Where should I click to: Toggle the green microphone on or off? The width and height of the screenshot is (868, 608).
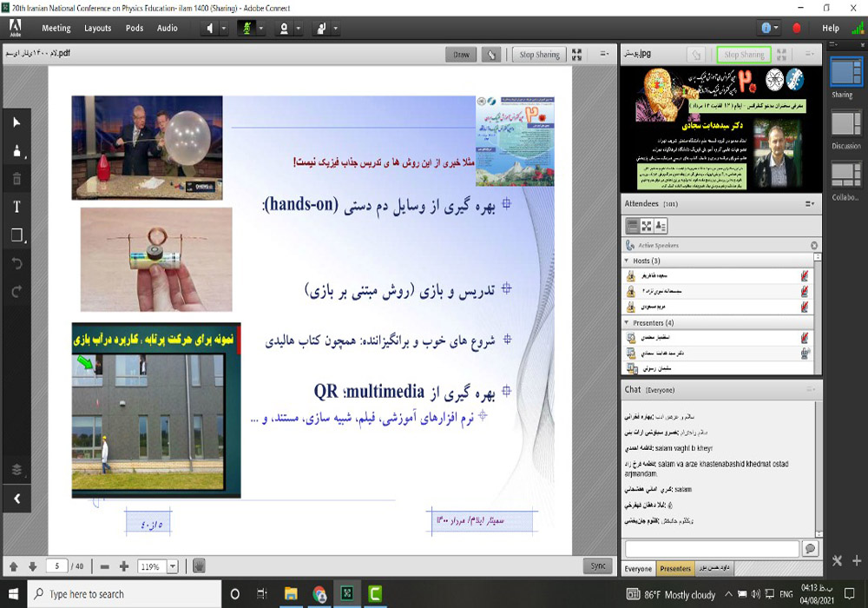point(246,28)
